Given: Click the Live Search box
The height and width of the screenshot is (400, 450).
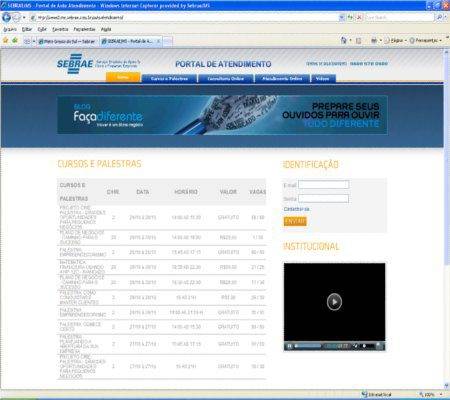Looking at the screenshot, I should coord(400,17).
